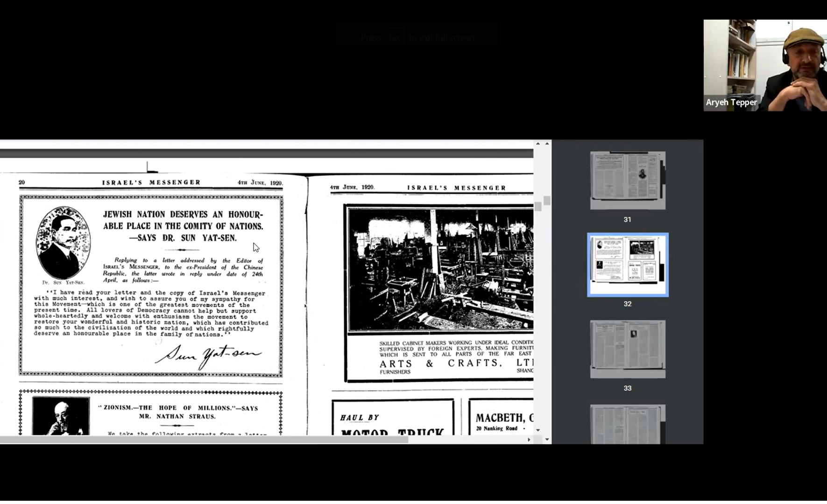Click the Esc key hint in fullscreen notice
This screenshot has height=504, width=827.
395,38
